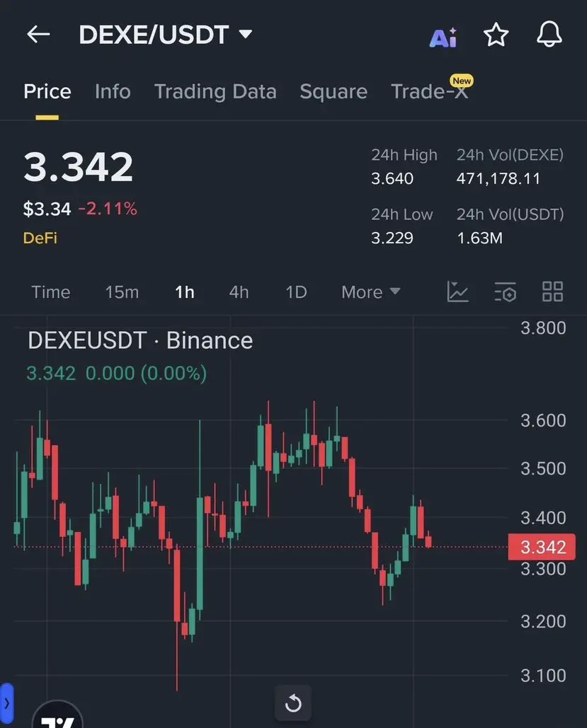
Task: Open the DEXE/USDT pair selector dropdown
Action: (x=165, y=35)
